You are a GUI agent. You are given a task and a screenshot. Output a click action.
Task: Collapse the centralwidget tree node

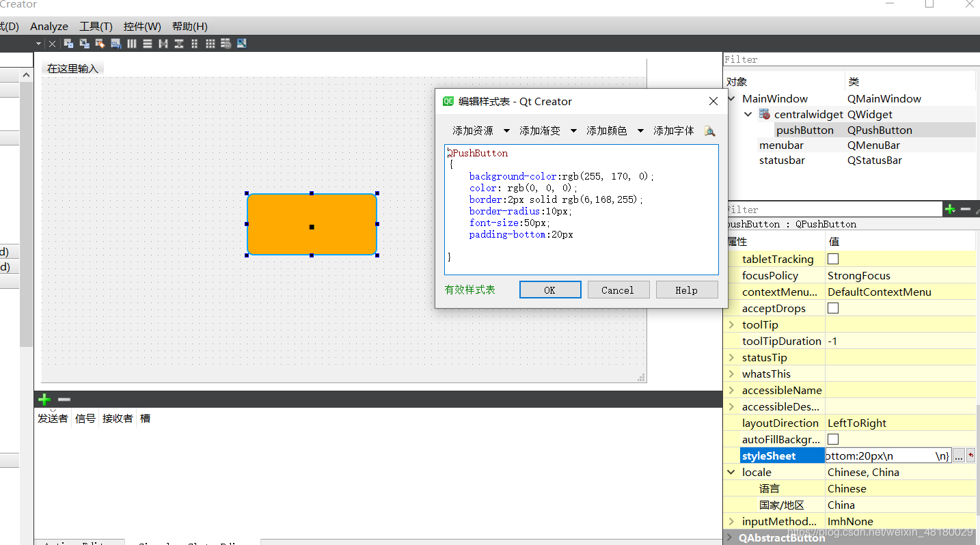748,114
